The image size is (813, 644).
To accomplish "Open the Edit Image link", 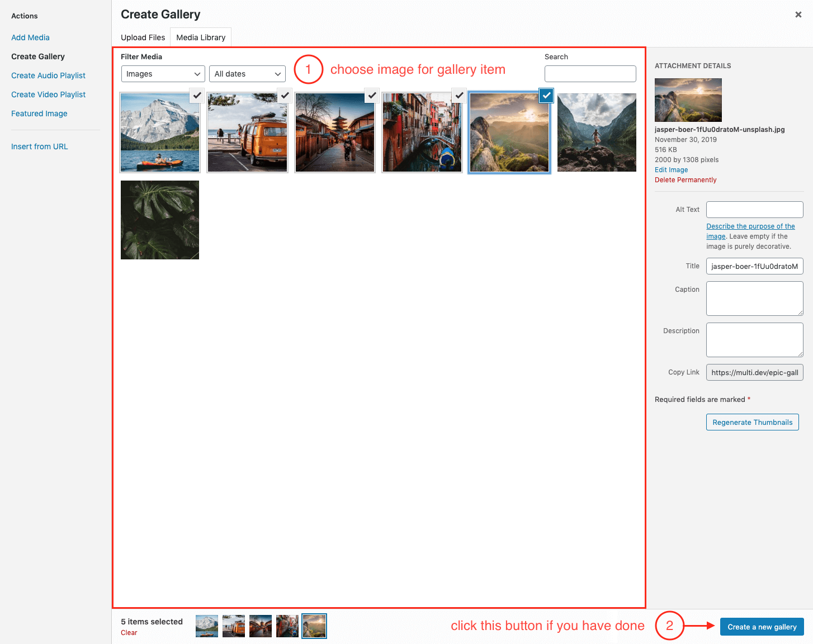I will pyautogui.click(x=671, y=170).
